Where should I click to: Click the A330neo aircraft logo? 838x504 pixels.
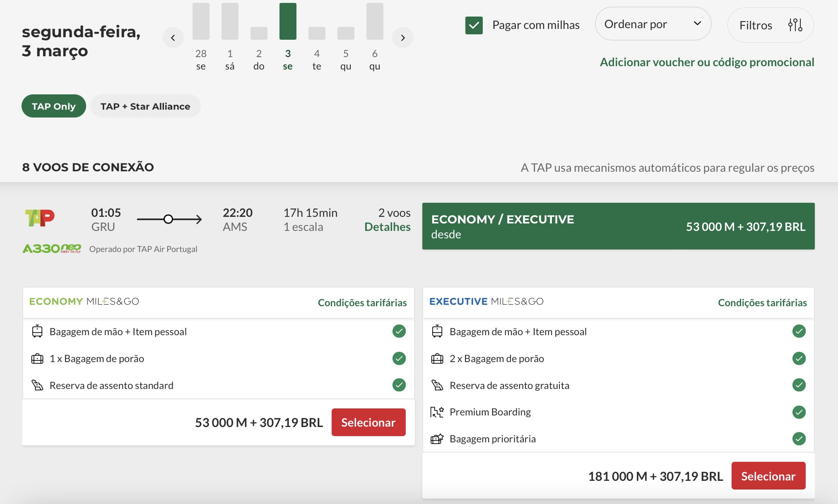tap(52, 248)
